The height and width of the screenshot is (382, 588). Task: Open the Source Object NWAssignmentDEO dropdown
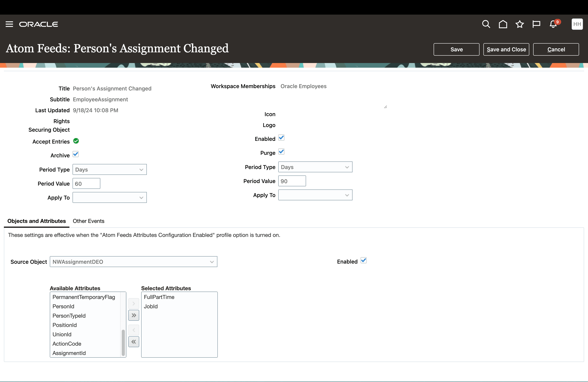tap(133, 262)
